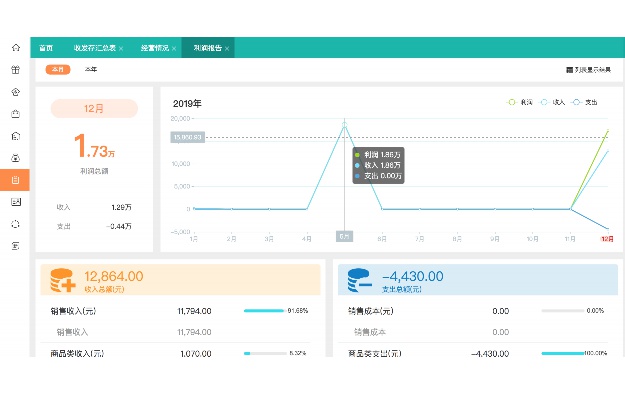
Task: Click the 商品类收入 8.32% progress bar
Action: pos(265,353)
